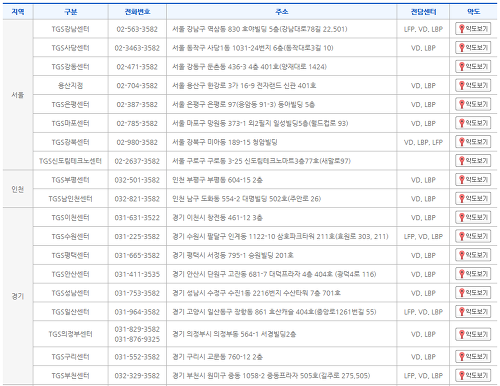Screen dimensions: 500x386
Task: Click phone number 031-552-3582
Action: [x=137, y=357]
